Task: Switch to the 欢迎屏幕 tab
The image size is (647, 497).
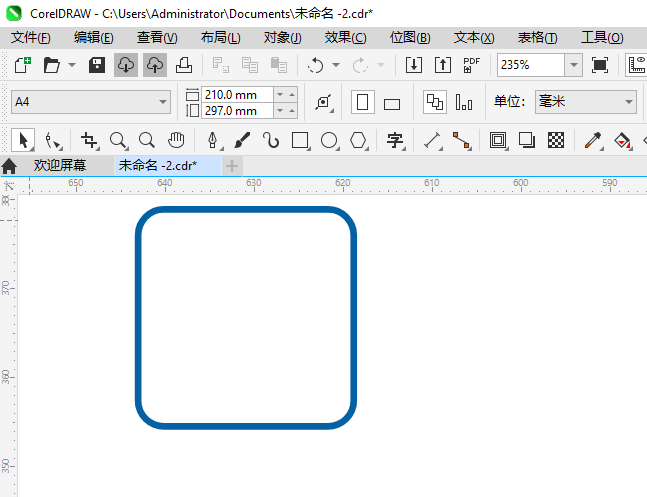Action: click(x=60, y=165)
